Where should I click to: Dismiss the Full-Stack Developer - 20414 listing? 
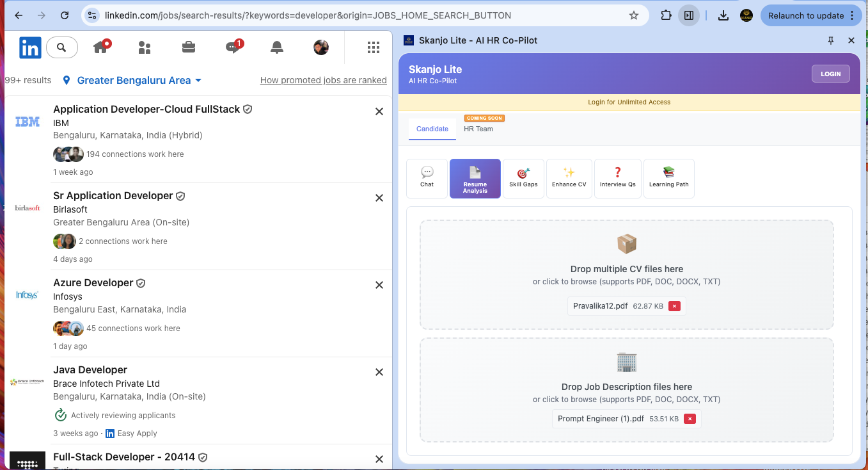379,459
